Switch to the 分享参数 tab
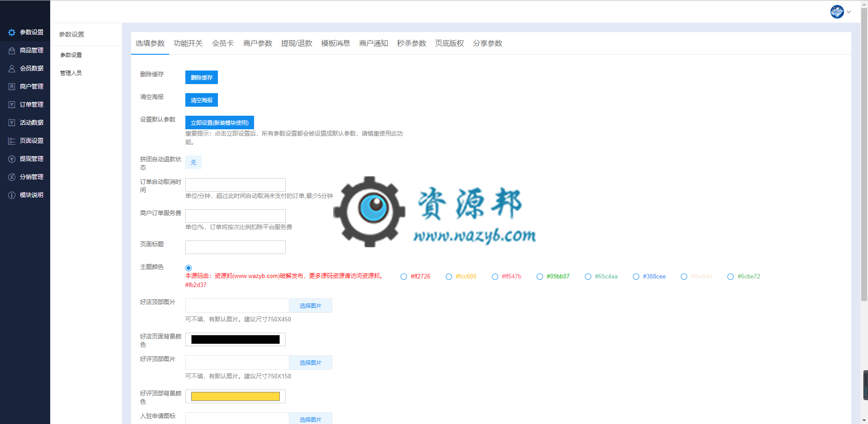868x424 pixels. point(487,43)
